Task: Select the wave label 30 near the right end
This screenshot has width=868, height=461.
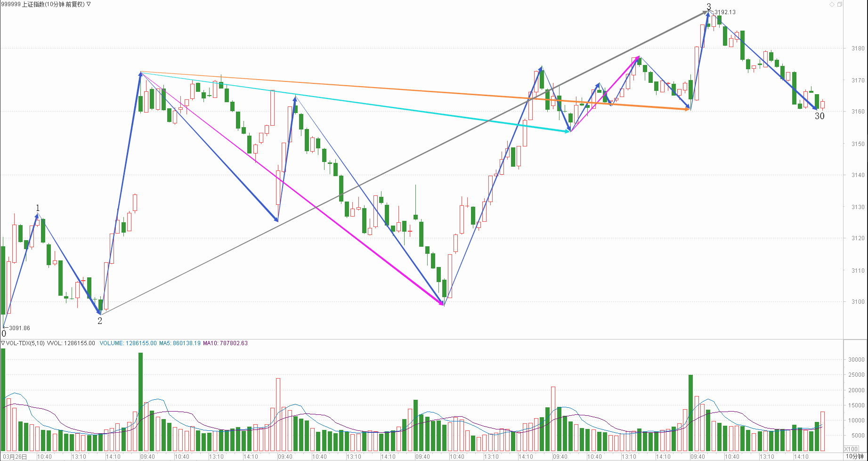Action: tap(819, 116)
